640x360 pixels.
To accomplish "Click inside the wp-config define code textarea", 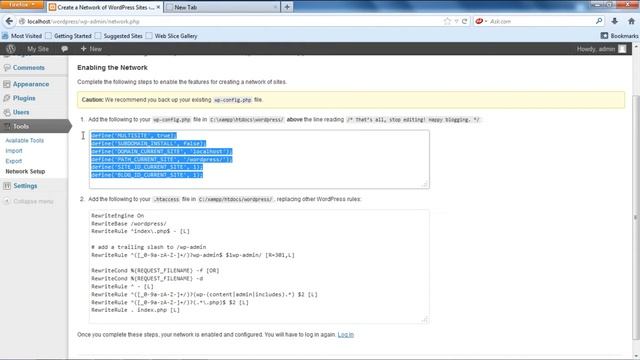I will click(x=259, y=160).
